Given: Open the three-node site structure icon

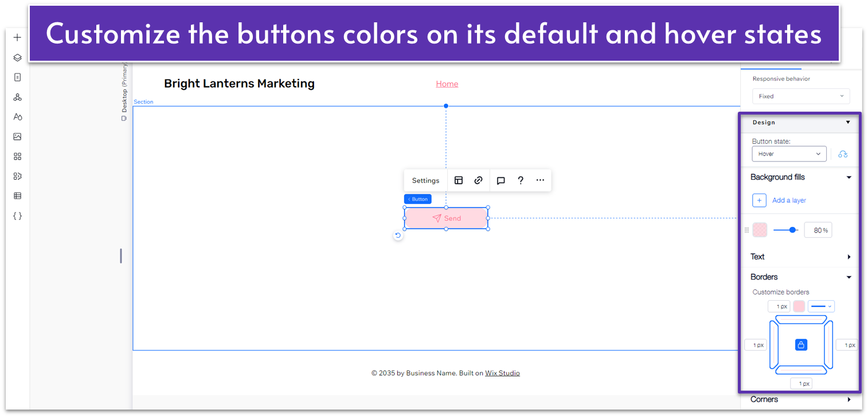Looking at the screenshot, I should click(17, 97).
